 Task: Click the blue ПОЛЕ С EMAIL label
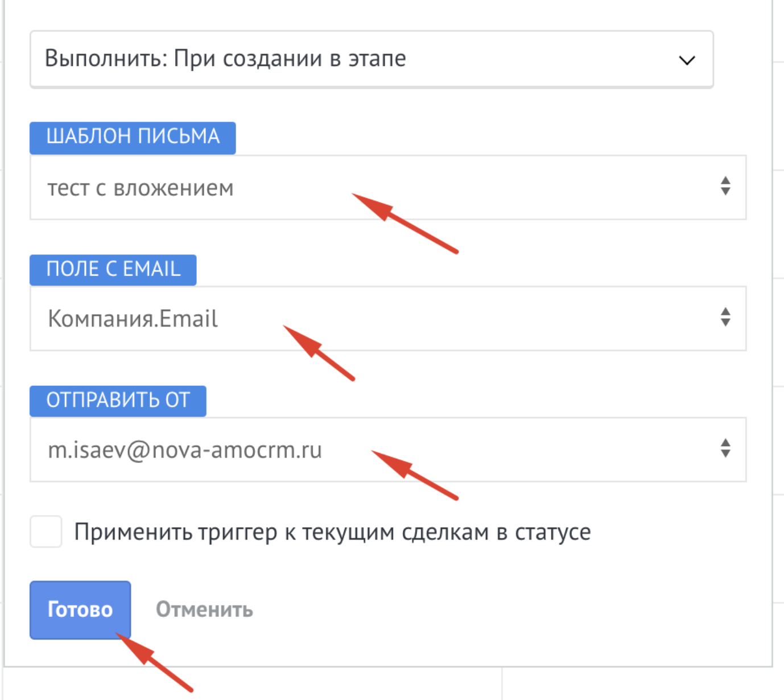(x=113, y=269)
